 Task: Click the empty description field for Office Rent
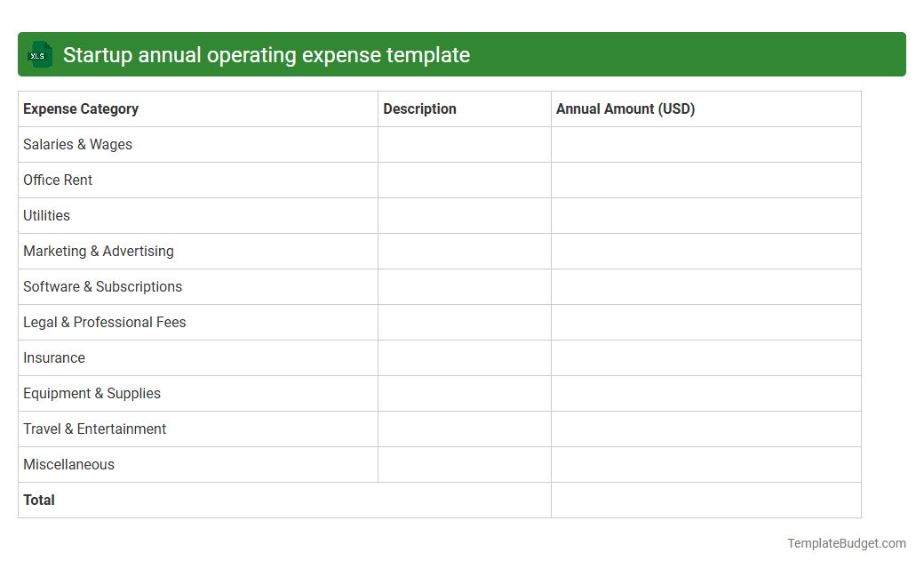(464, 180)
